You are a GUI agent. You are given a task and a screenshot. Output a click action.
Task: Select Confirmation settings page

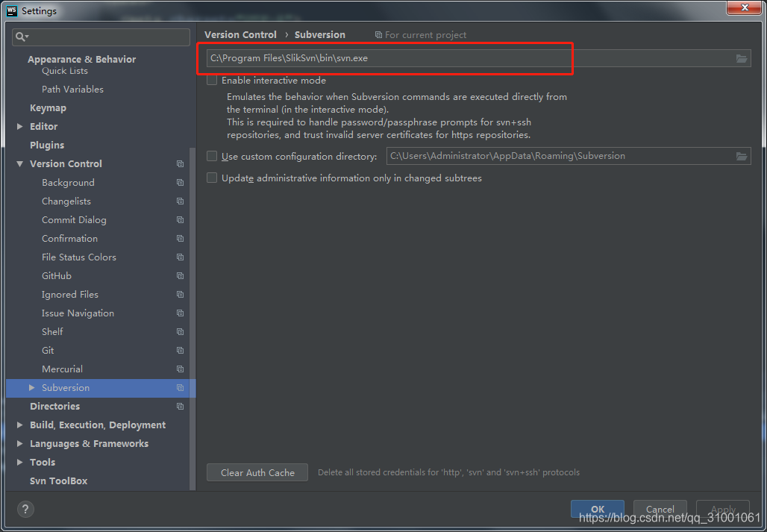coord(69,239)
